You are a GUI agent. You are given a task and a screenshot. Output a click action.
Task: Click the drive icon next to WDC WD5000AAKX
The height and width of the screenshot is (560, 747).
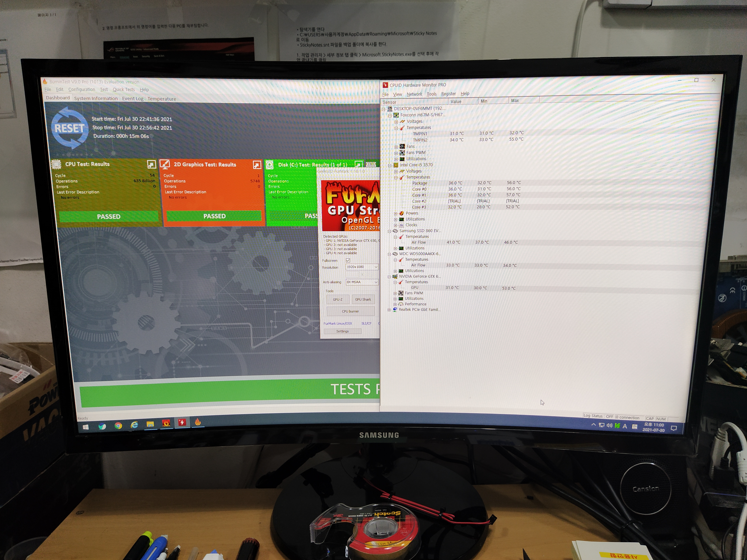(x=395, y=254)
